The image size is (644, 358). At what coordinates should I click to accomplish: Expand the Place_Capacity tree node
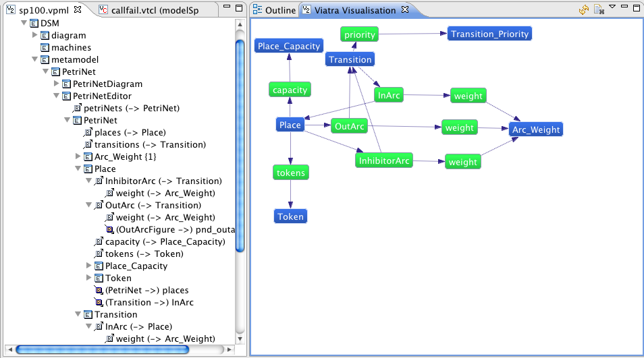88,266
